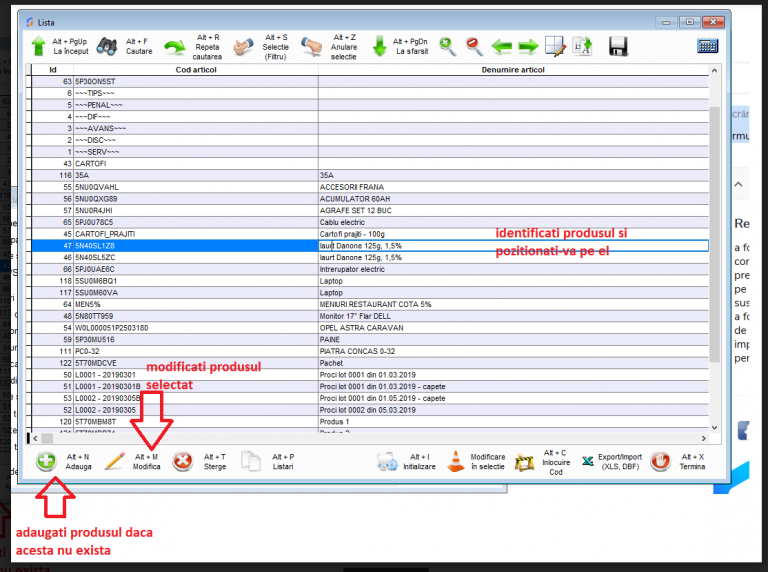Open the calculator keyboard icon
The image size is (768, 572).
[708, 46]
